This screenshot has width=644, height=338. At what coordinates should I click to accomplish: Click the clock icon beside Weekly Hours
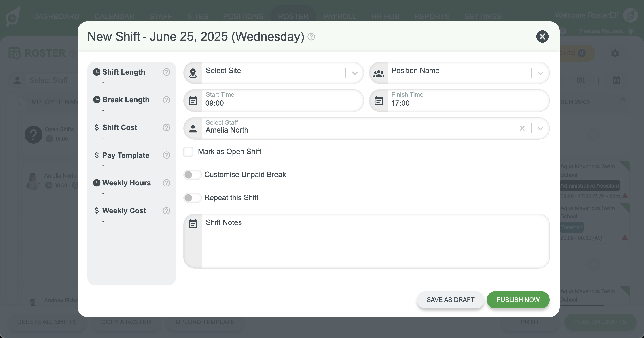tap(97, 183)
